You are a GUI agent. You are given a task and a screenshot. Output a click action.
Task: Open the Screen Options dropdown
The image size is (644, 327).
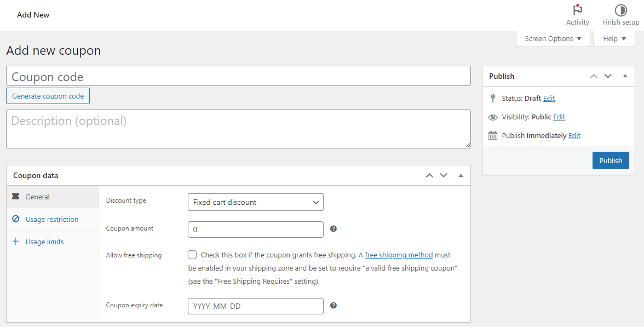click(553, 38)
